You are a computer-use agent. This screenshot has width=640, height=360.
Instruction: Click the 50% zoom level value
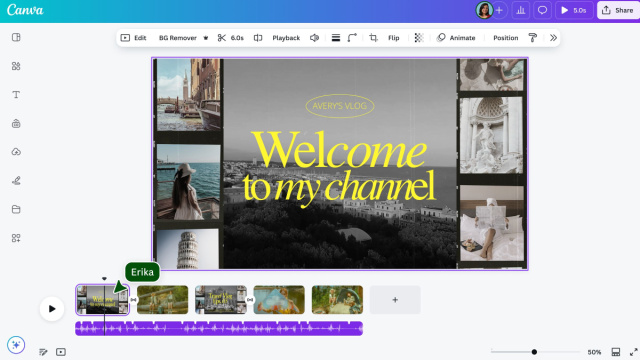coord(594,352)
